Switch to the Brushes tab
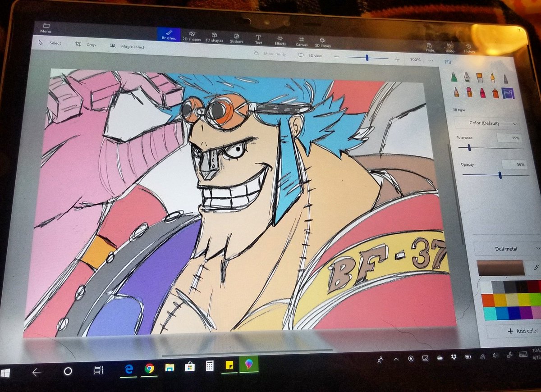Screen dimensions: 541x392 coord(169,34)
